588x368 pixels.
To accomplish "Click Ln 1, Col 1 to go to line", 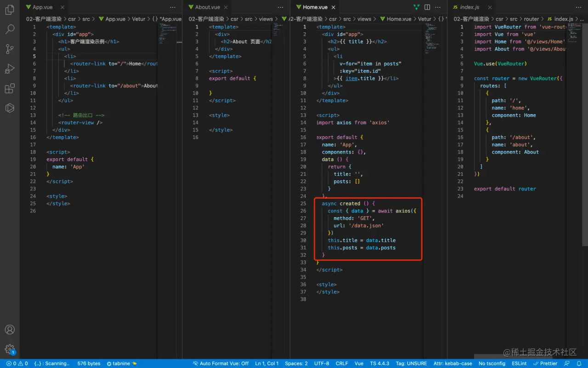I will pyautogui.click(x=267, y=363).
